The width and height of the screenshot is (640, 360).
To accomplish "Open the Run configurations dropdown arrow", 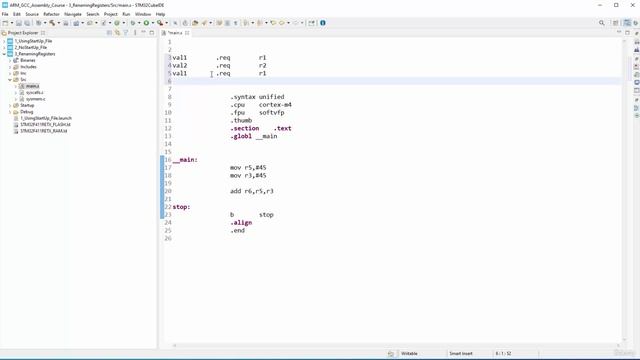I will pyautogui.click(x=153, y=23).
